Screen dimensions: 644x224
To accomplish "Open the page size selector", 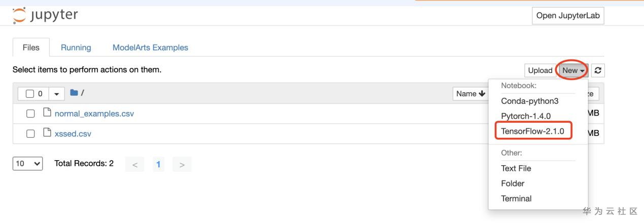I will (27, 164).
